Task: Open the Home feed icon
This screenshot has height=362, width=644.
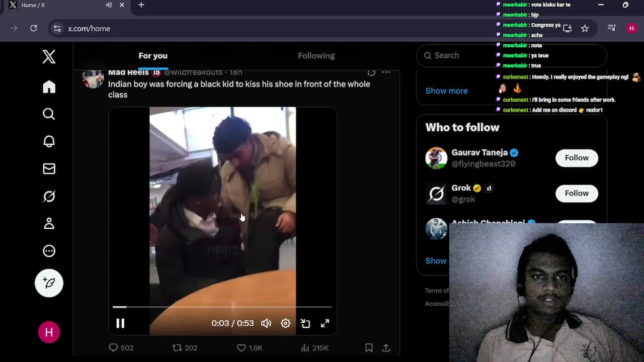Action: click(x=49, y=87)
